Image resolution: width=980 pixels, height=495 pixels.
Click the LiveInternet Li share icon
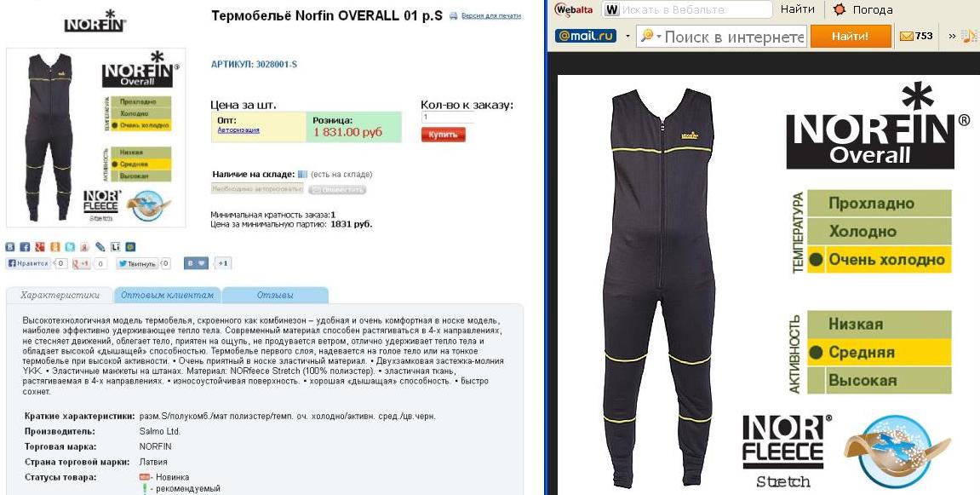point(116,246)
